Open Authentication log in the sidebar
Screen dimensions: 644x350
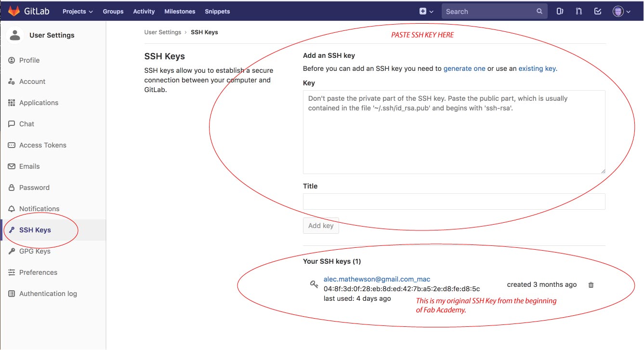tap(53, 294)
